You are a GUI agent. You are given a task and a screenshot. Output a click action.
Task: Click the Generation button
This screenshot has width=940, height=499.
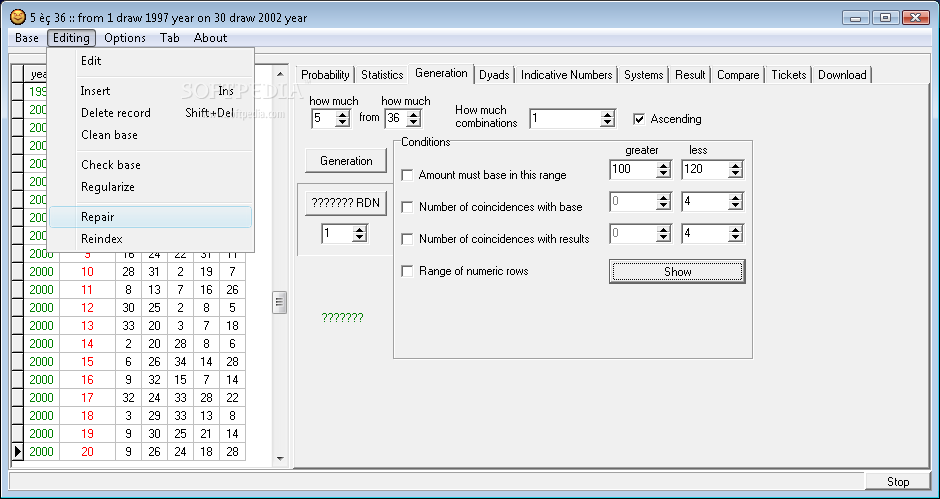pos(346,161)
